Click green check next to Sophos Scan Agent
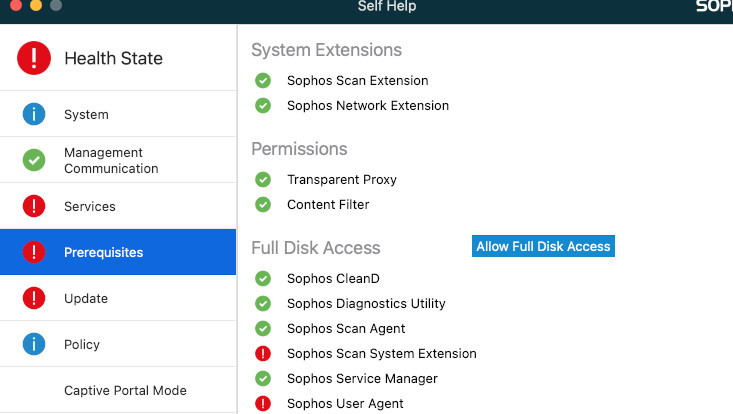Viewport: 733px width, 414px height. pos(263,328)
